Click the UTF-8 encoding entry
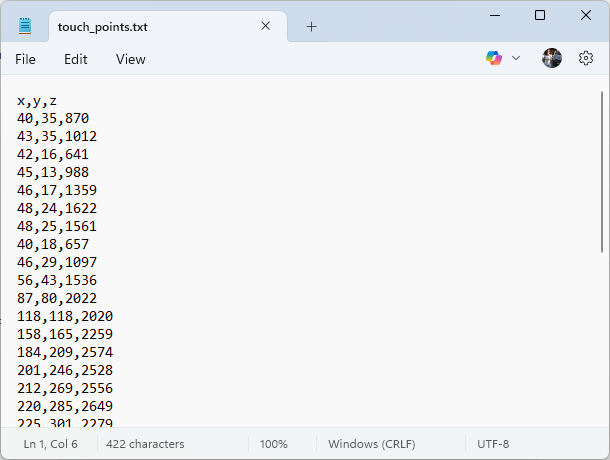610x460 pixels. point(493,444)
